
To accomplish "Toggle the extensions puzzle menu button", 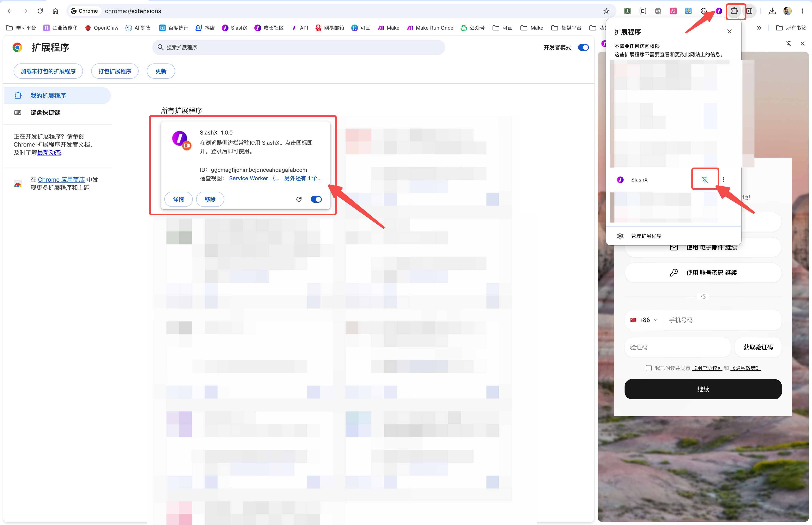I will (x=734, y=11).
